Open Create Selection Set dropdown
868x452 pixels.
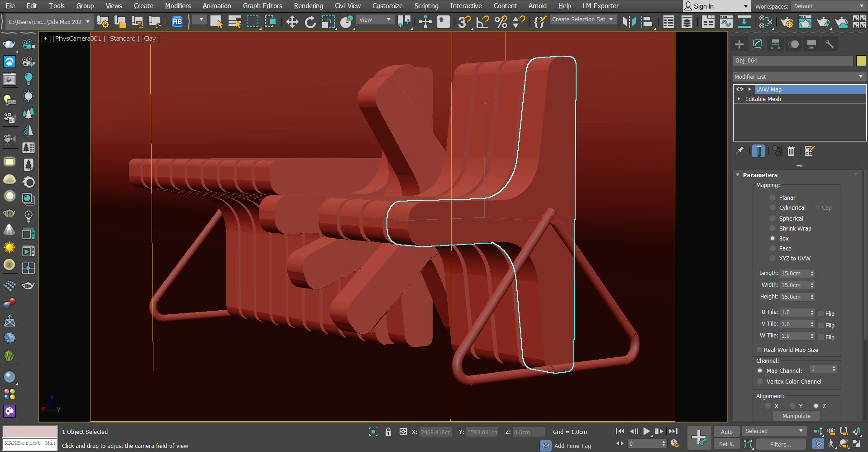coord(582,19)
